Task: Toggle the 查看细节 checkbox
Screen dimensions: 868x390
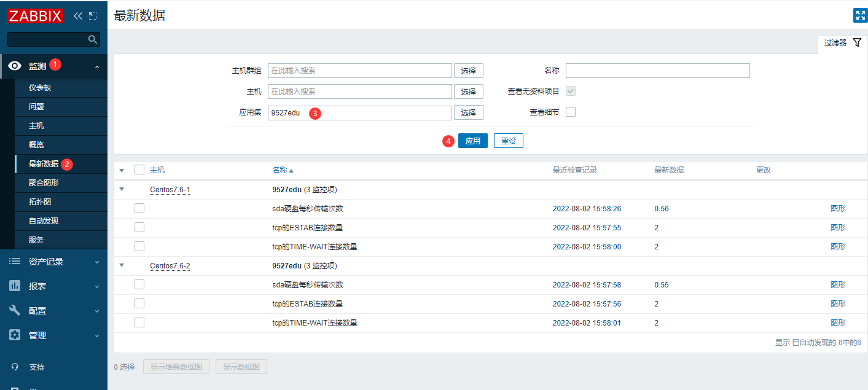Action: [x=571, y=112]
